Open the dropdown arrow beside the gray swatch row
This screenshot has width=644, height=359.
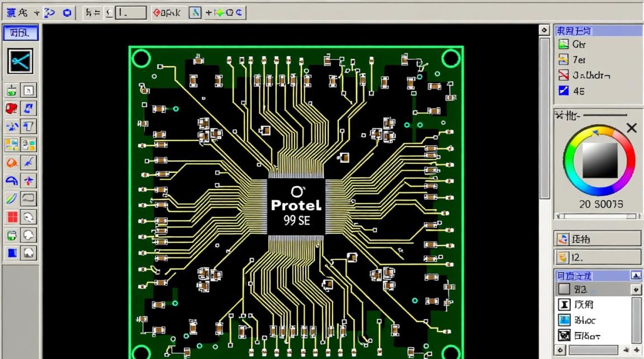tap(636, 290)
